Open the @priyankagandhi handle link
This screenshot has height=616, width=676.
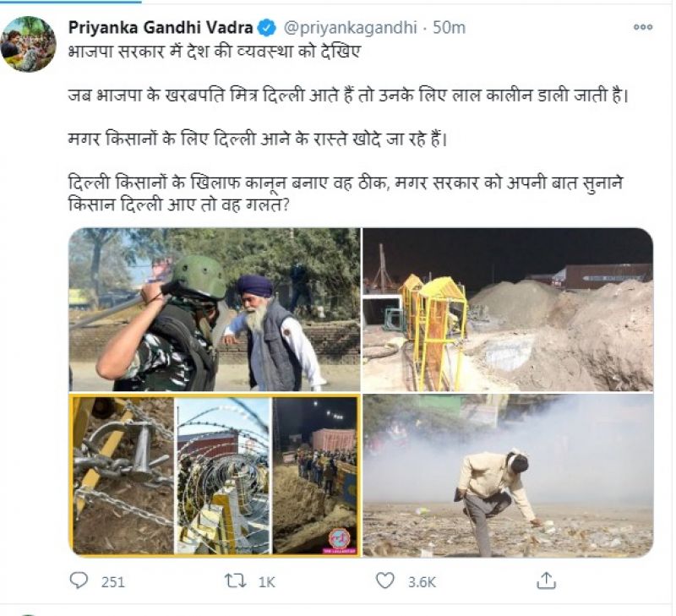tap(350, 28)
